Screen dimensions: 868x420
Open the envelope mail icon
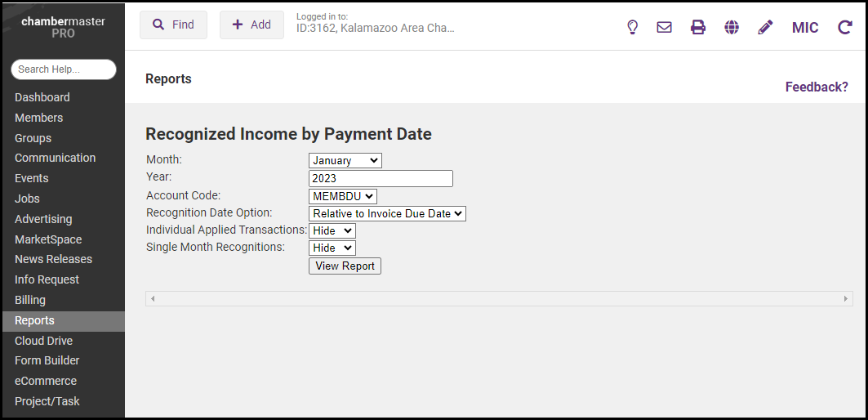[x=665, y=27]
